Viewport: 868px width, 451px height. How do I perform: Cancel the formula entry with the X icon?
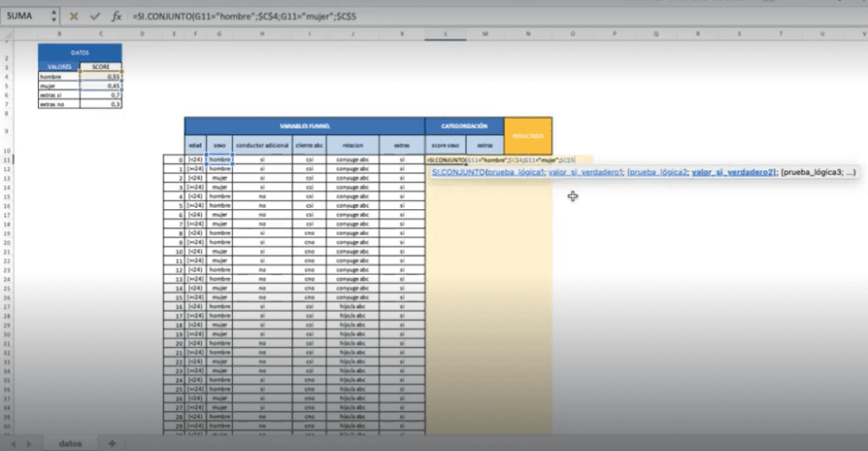tap(74, 17)
